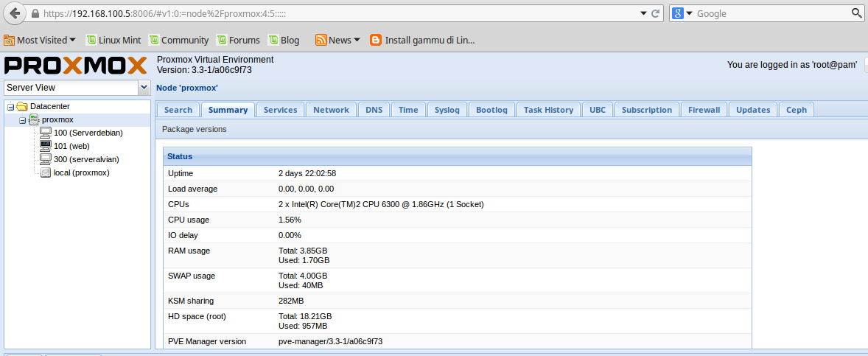The width and height of the screenshot is (868, 356).
Task: Click the Blogger icon in bookmarks bar
Action: 375,40
